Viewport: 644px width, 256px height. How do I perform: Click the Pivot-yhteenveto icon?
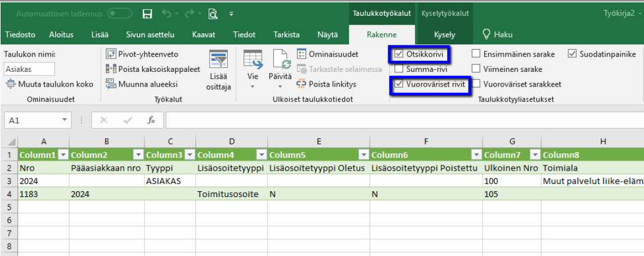[x=111, y=54]
